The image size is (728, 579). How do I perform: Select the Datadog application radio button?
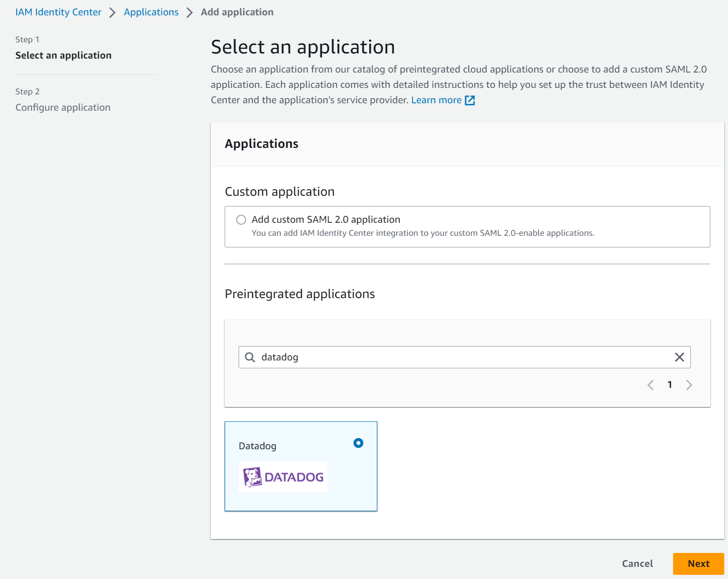[x=358, y=443]
